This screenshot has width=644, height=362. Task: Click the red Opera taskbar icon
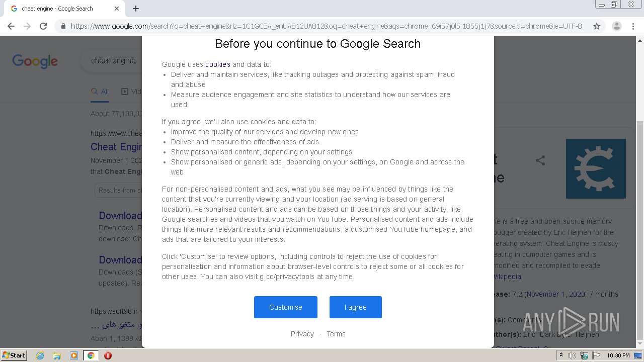pos(108,355)
